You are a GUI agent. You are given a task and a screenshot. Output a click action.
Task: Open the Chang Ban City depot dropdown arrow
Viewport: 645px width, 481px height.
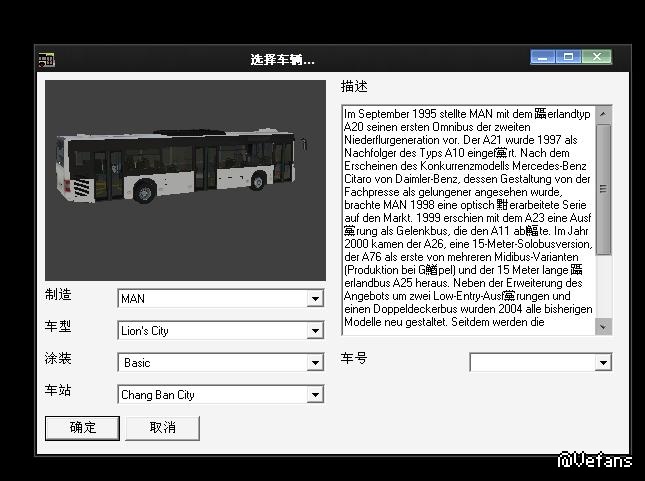(315, 395)
